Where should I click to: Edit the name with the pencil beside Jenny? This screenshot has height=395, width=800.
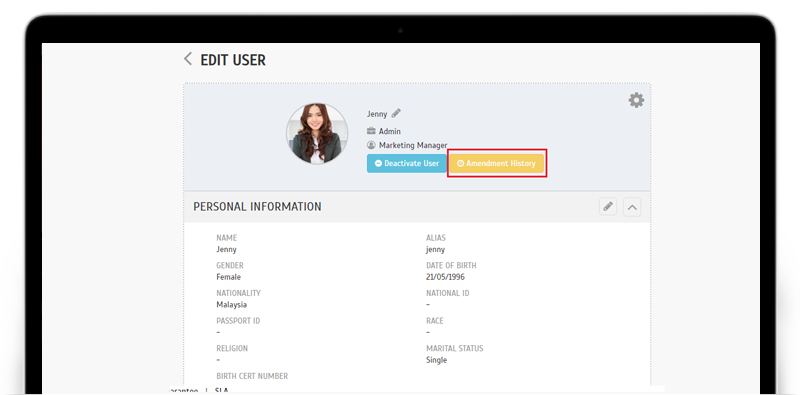click(x=396, y=113)
